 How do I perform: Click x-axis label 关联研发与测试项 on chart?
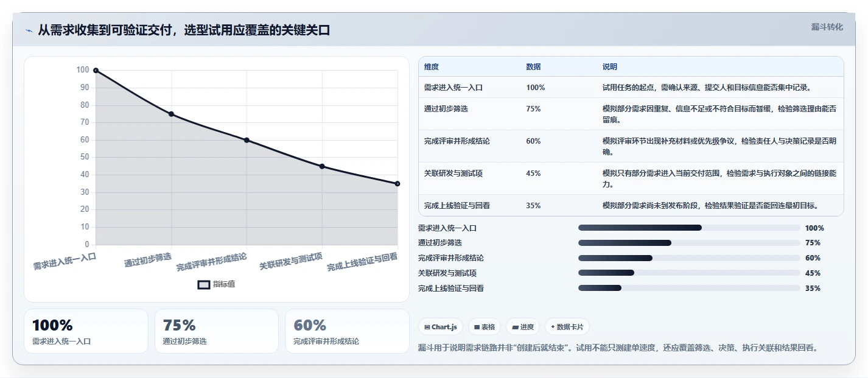coord(291,261)
